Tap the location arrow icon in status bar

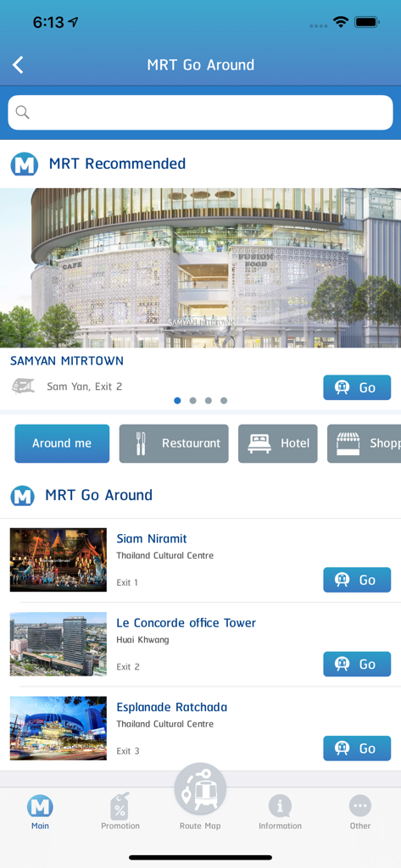tap(73, 22)
